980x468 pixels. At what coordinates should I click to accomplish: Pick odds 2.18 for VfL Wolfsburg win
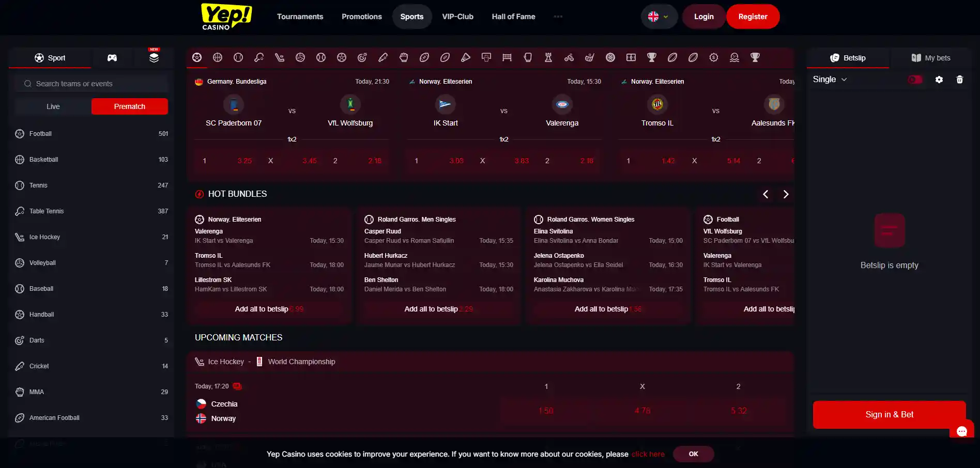coord(357,161)
